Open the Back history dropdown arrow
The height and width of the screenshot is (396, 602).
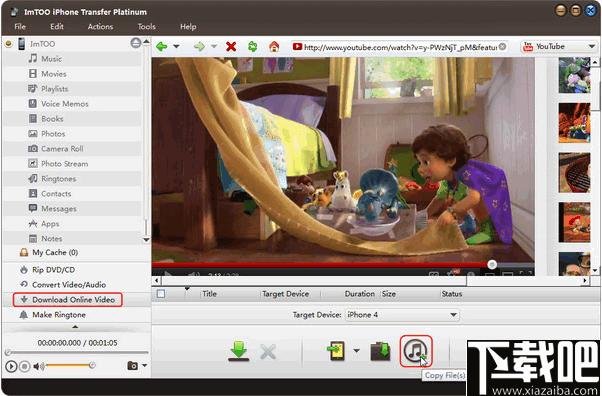(176, 47)
